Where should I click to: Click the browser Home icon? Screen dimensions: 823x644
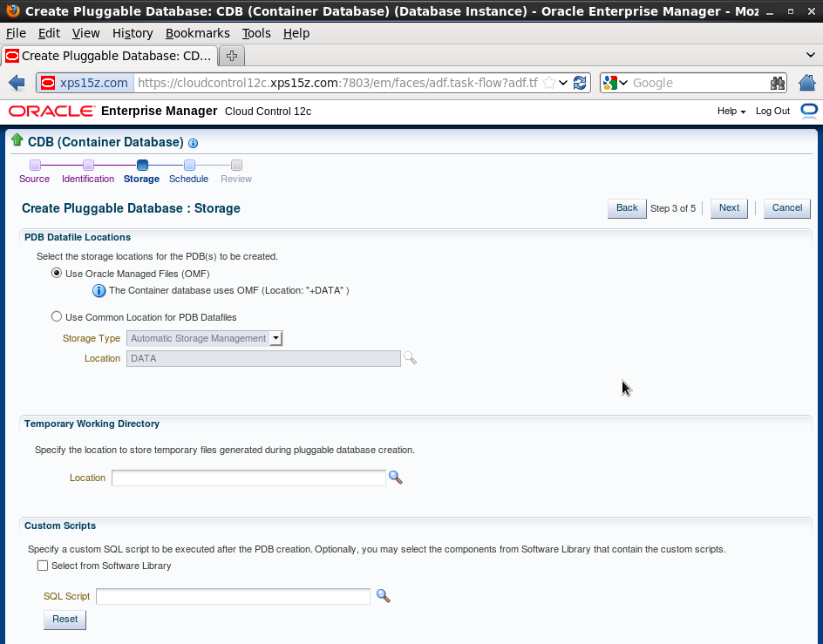[807, 83]
